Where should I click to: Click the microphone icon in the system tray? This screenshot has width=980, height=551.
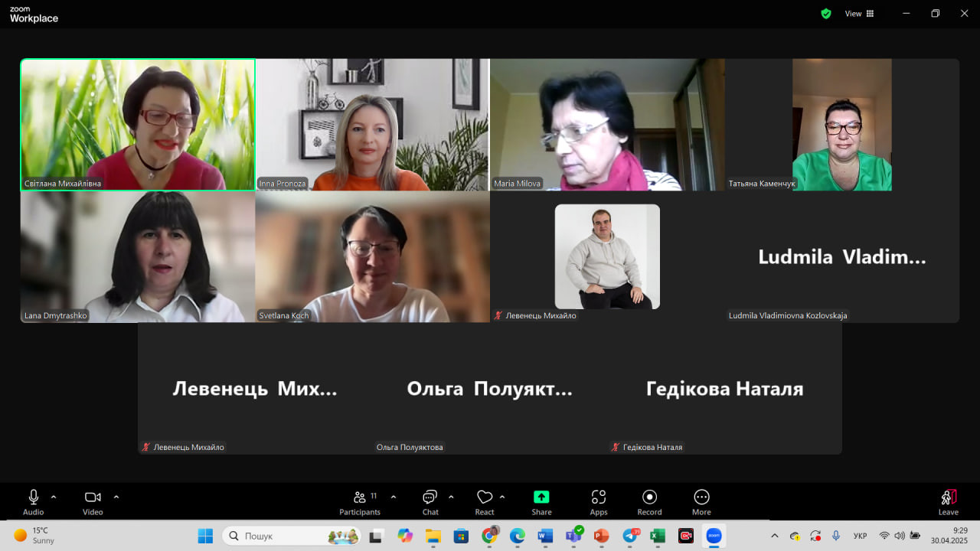tap(836, 536)
